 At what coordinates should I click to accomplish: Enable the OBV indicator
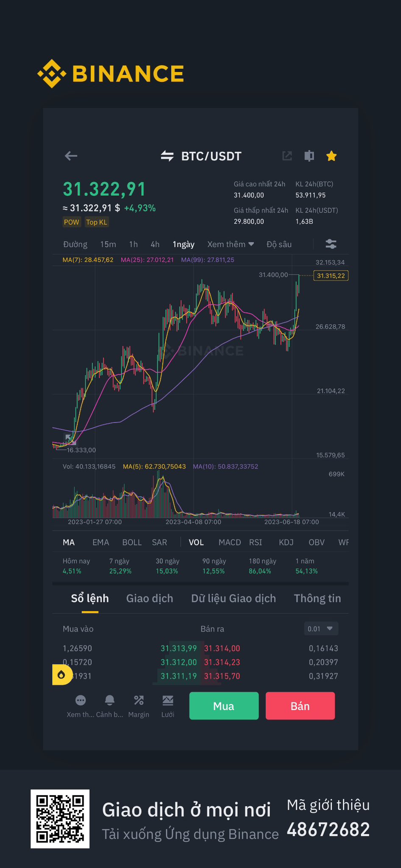(317, 542)
